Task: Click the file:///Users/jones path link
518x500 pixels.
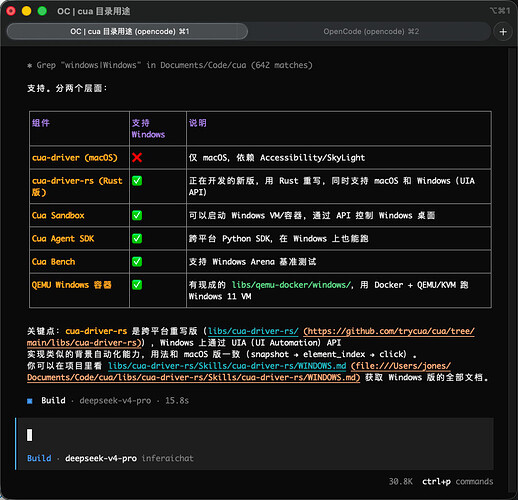Action: point(401,366)
